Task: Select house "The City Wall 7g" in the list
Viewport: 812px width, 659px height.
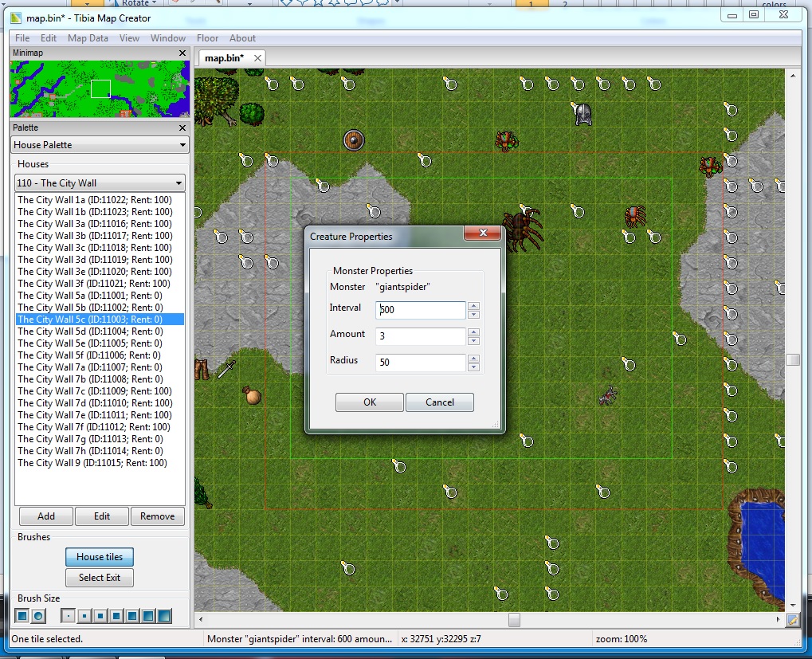Action: coord(100,439)
